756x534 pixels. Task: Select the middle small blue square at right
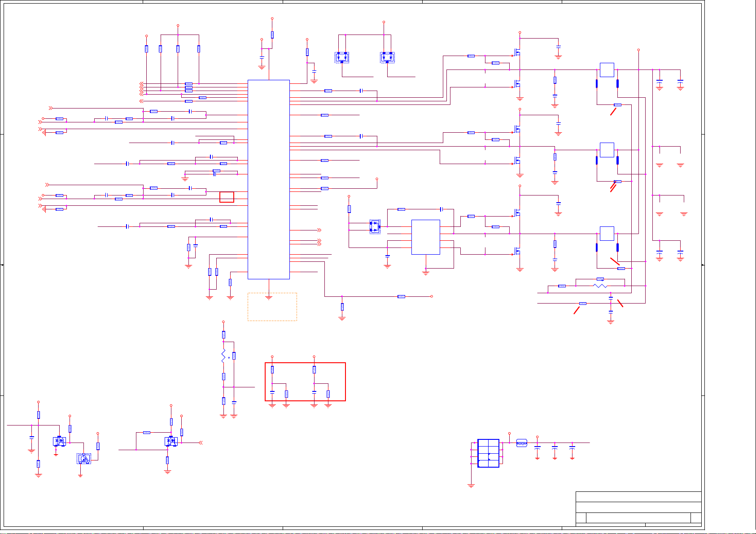[x=607, y=150]
